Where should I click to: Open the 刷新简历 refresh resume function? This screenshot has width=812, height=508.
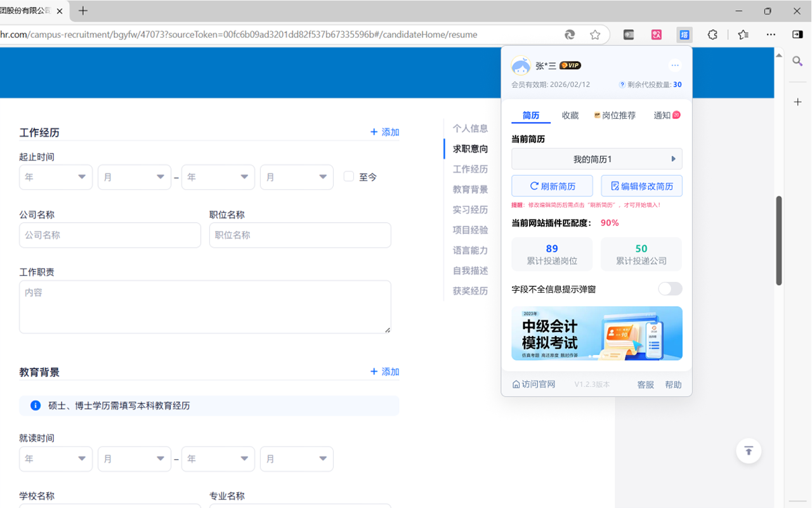[552, 185]
